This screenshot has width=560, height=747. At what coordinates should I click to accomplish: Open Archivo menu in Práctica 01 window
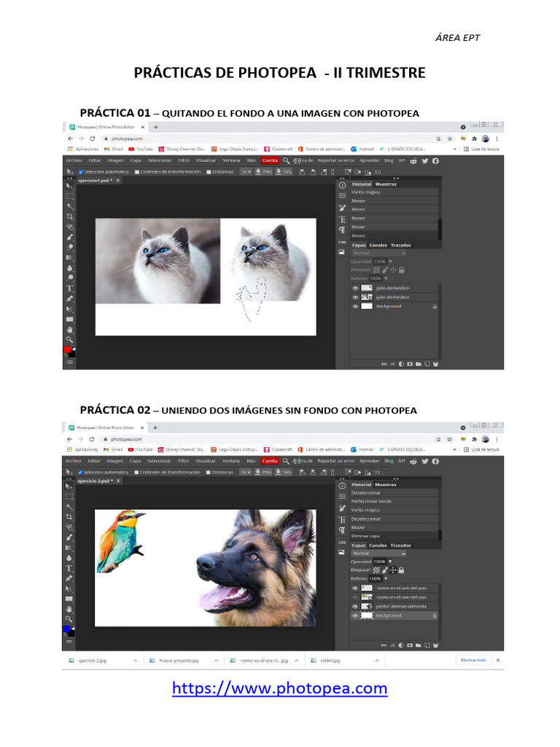point(74,160)
